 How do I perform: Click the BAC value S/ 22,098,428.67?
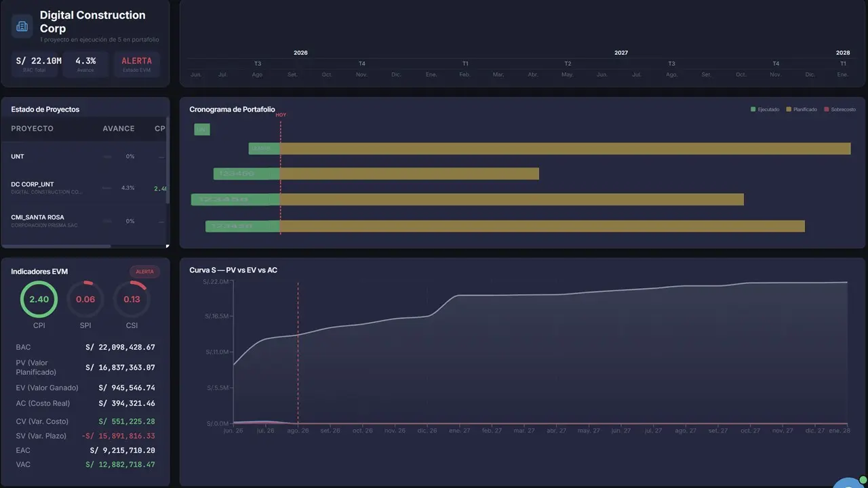coord(120,347)
